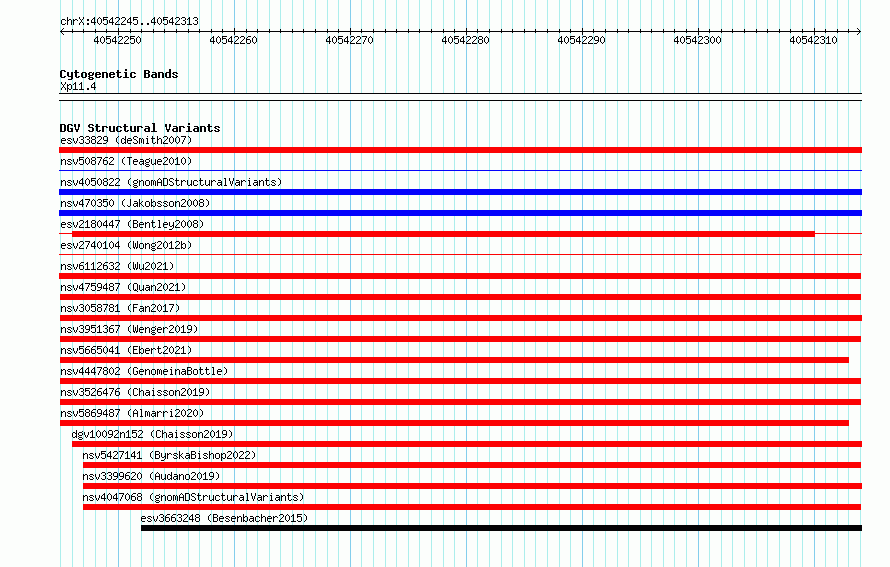Open the nsv508762 (Teague2010) variant label
Screen dimensions: 890x567
126,161
